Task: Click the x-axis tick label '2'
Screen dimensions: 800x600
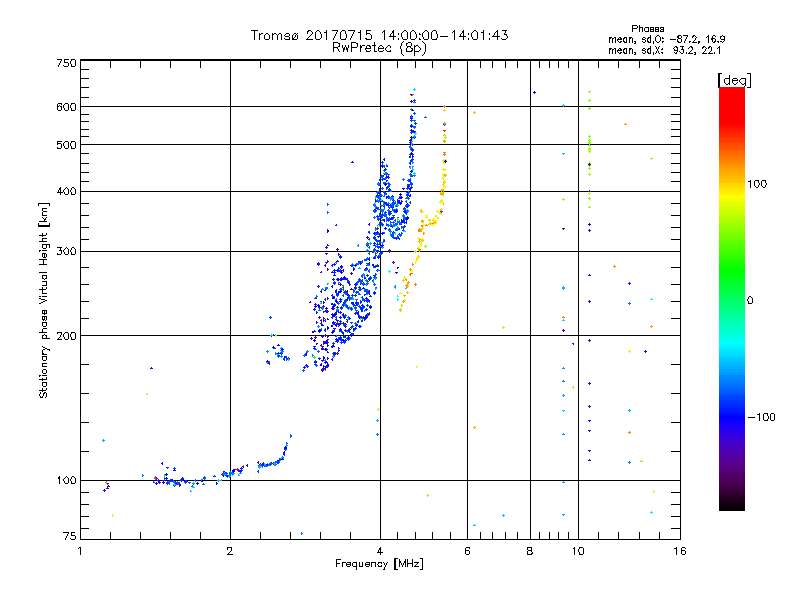Action: 230,551
